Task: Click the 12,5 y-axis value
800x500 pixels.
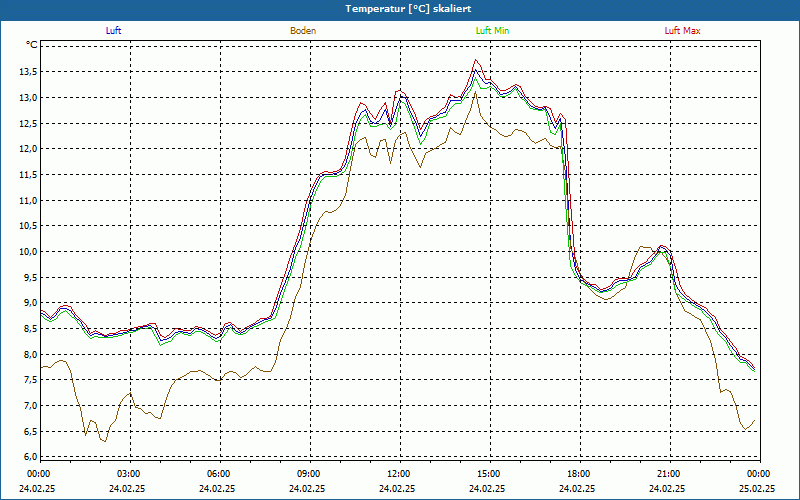Action: pyautogui.click(x=29, y=123)
